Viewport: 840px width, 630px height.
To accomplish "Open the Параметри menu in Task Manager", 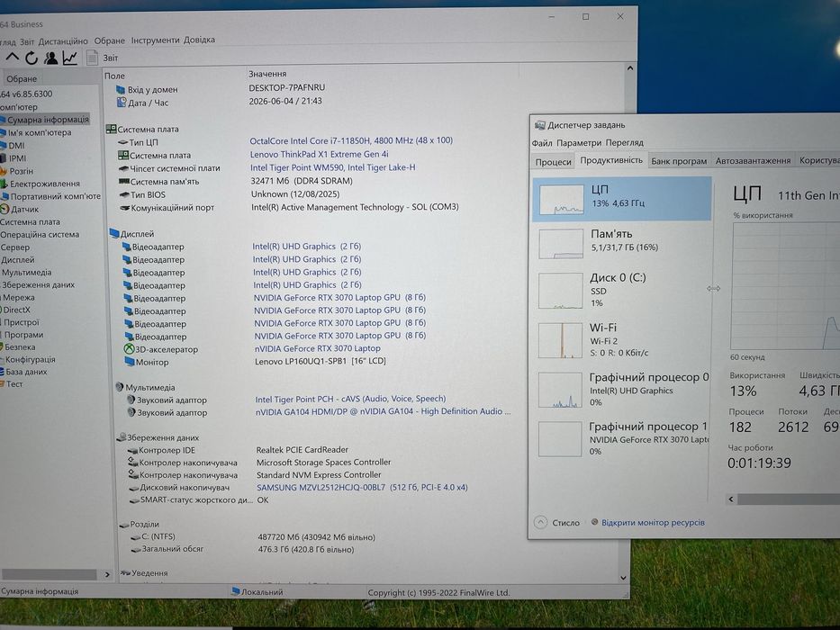I will click(x=579, y=143).
